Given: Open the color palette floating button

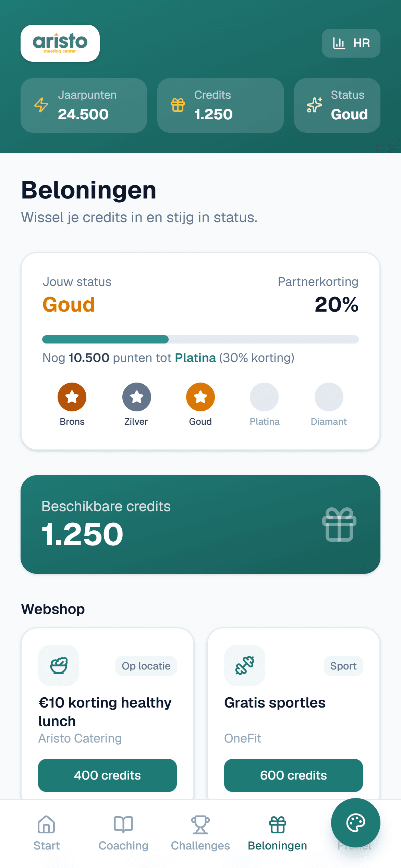Looking at the screenshot, I should 356,823.
